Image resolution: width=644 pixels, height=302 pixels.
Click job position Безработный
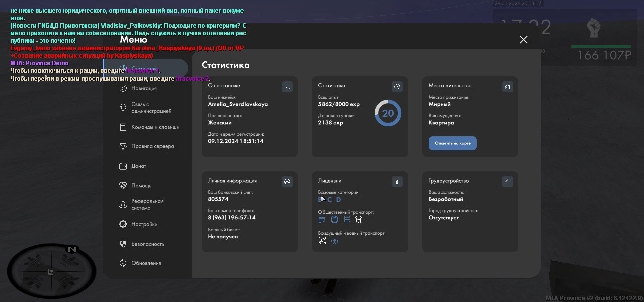click(x=446, y=199)
